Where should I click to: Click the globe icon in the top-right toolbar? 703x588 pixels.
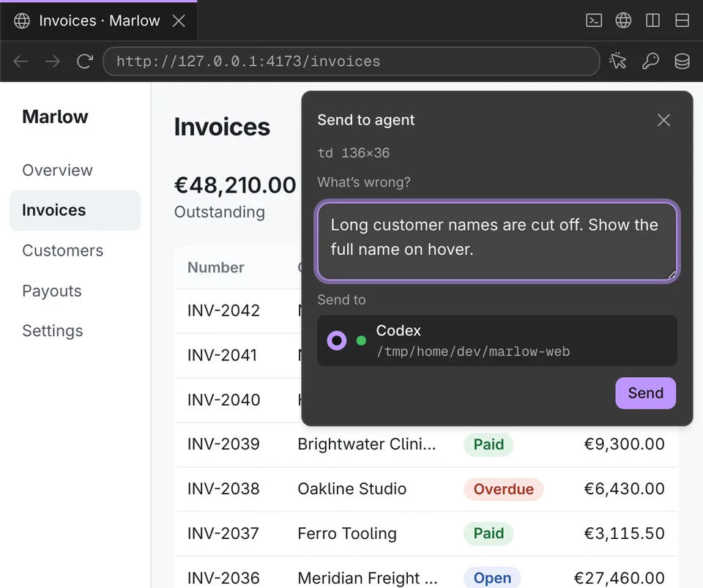pos(623,21)
